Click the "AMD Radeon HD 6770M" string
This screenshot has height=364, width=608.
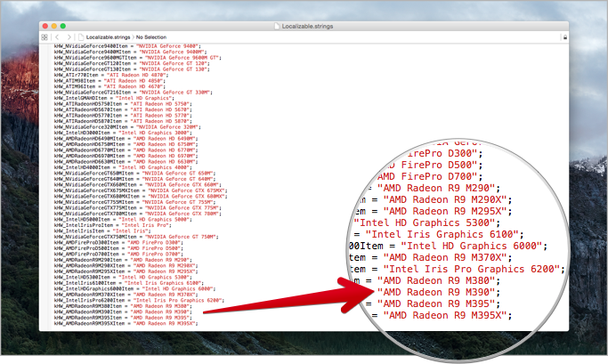(164, 150)
